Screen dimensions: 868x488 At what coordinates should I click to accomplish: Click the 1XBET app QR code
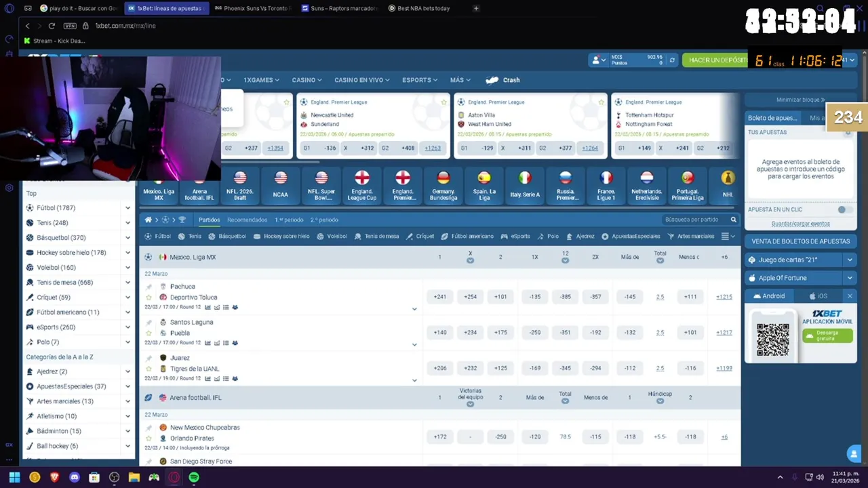(x=773, y=340)
